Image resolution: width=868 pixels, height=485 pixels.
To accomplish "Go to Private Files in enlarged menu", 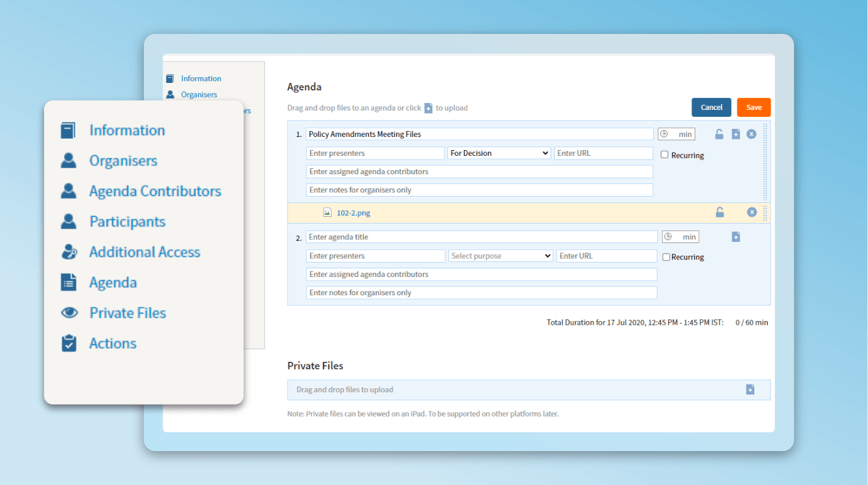I will (x=127, y=313).
